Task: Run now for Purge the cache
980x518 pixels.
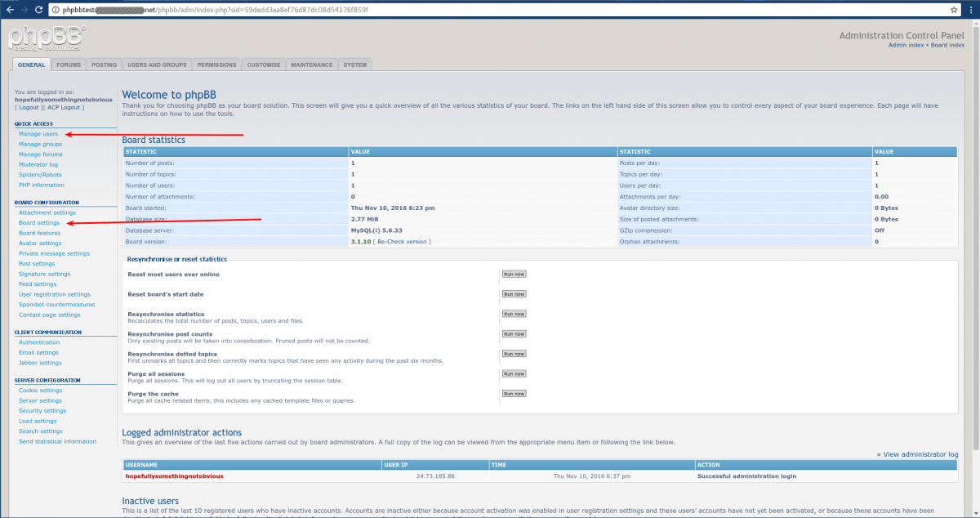Action: click(x=514, y=394)
